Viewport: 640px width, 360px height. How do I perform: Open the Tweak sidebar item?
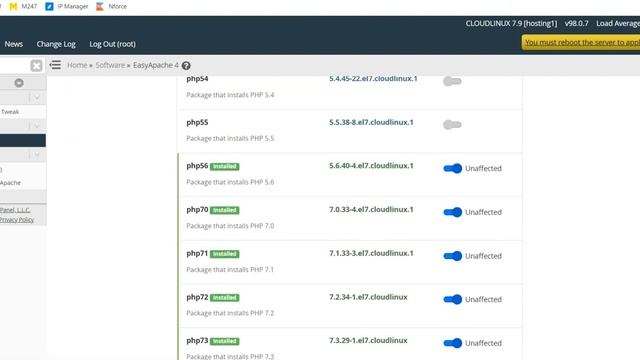pyautogui.click(x=10, y=112)
